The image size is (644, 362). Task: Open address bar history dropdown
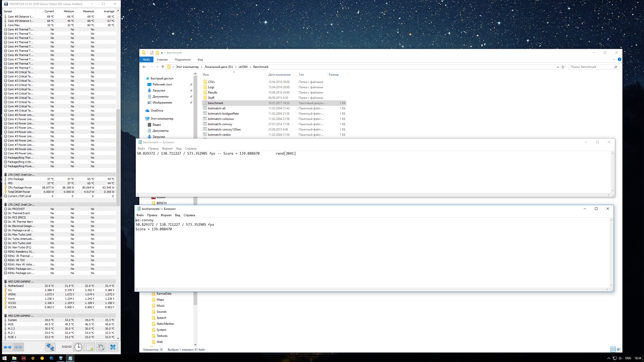point(558,67)
